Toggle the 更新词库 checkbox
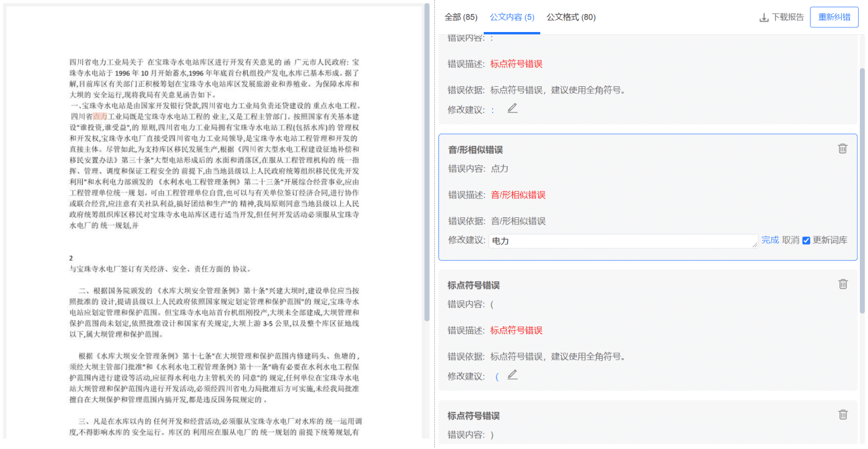Viewport: 868px width, 449px height. tap(806, 241)
